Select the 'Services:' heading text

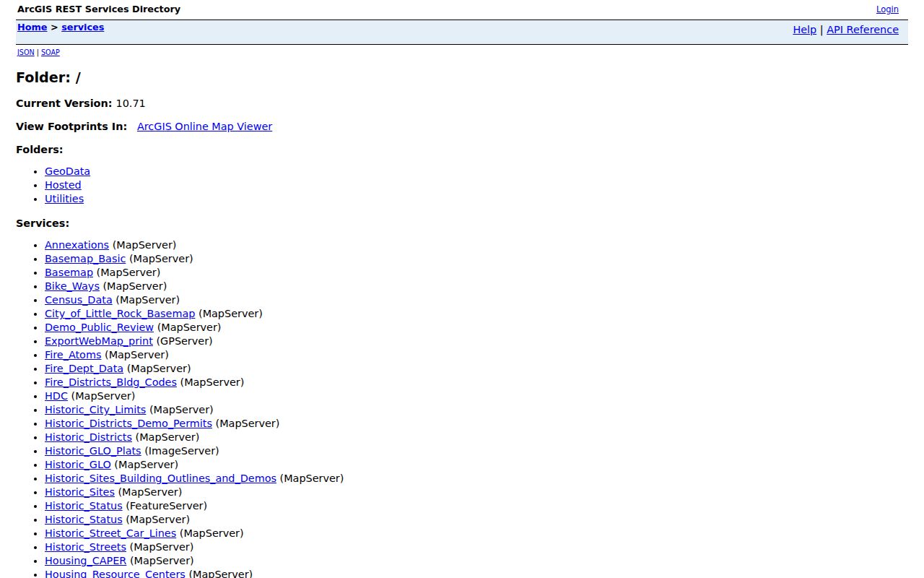point(43,223)
